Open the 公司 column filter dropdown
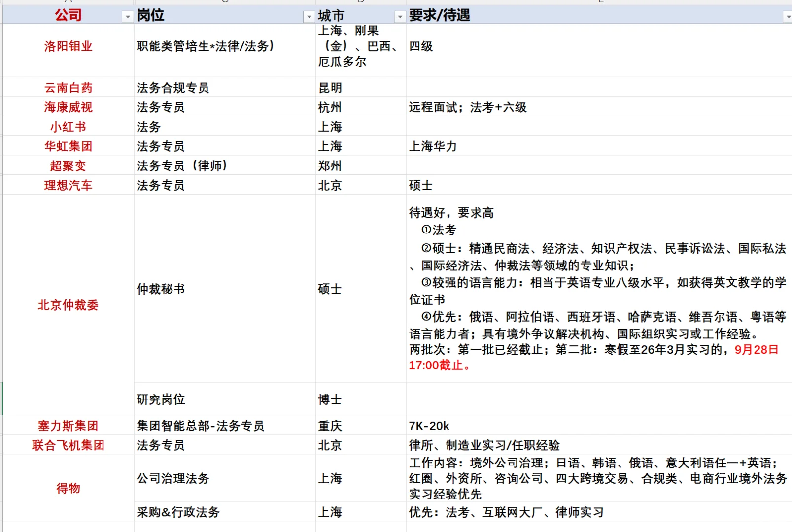Screen dimensions: 792x532 pos(128,17)
